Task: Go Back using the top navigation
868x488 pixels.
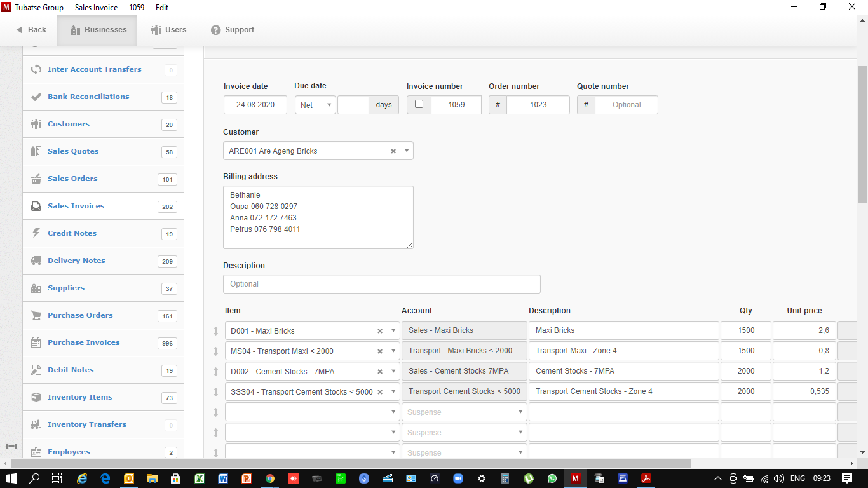Action: (x=31, y=30)
